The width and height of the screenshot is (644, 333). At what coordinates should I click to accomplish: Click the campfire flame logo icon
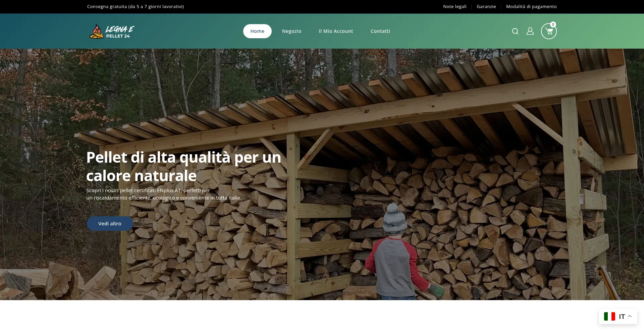tap(97, 32)
